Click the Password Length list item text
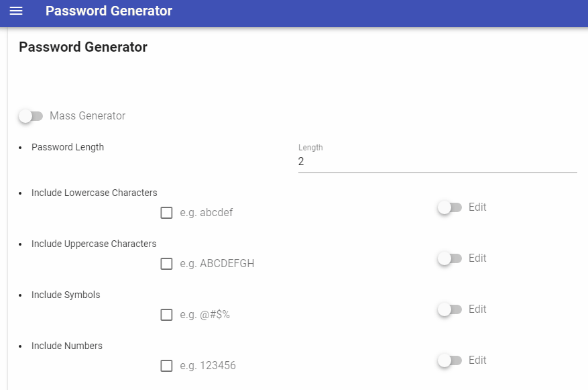The image size is (588, 390). pyautogui.click(x=68, y=147)
